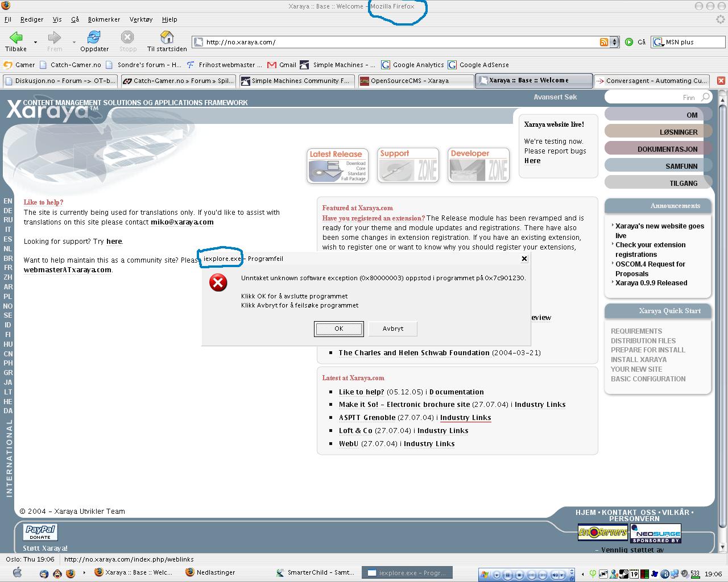The height and width of the screenshot is (582, 728).
Task: Open the Support Zone graphic
Action: click(x=408, y=165)
